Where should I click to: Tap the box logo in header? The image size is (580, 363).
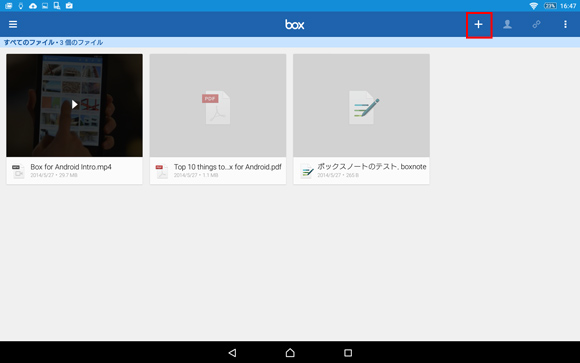click(x=294, y=25)
